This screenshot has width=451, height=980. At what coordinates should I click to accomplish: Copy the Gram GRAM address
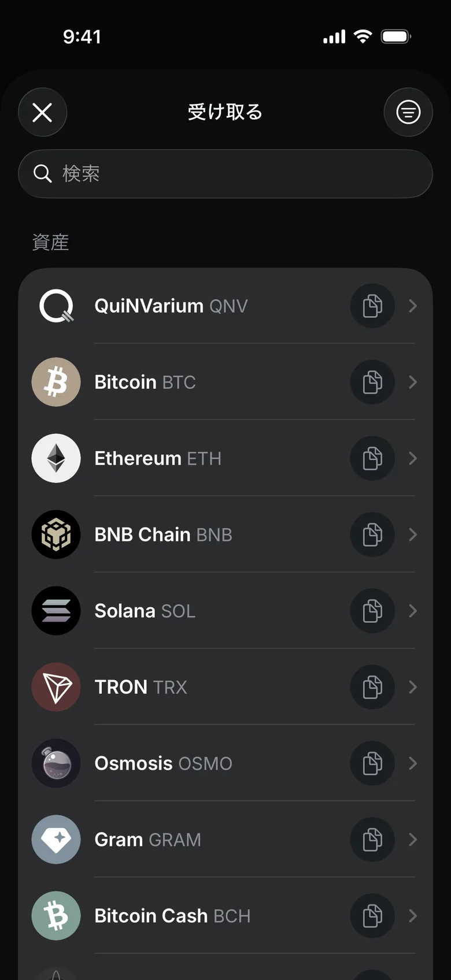[x=372, y=840]
